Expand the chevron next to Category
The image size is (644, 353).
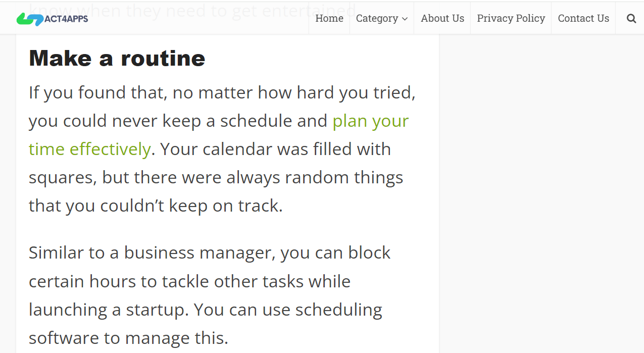[405, 19]
